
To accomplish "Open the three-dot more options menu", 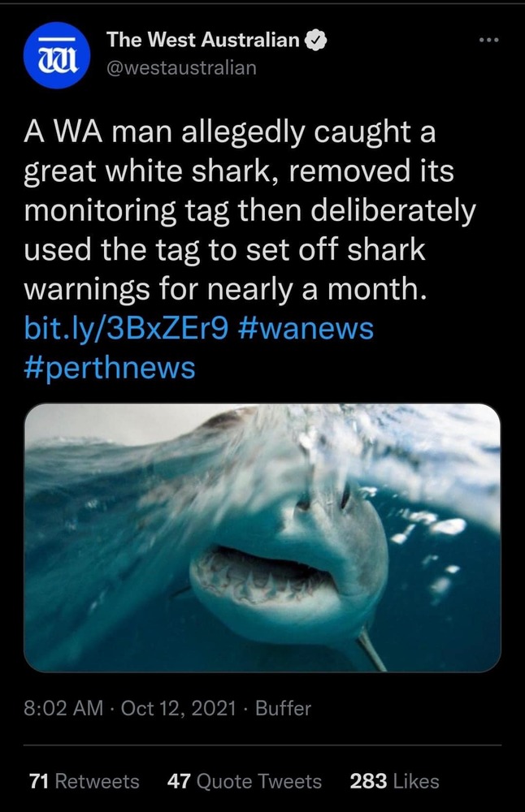I will click(488, 40).
